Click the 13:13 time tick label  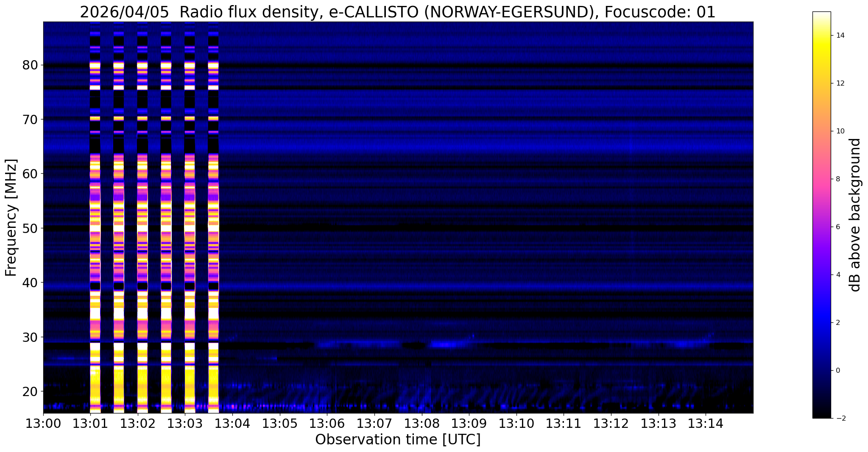659,423
